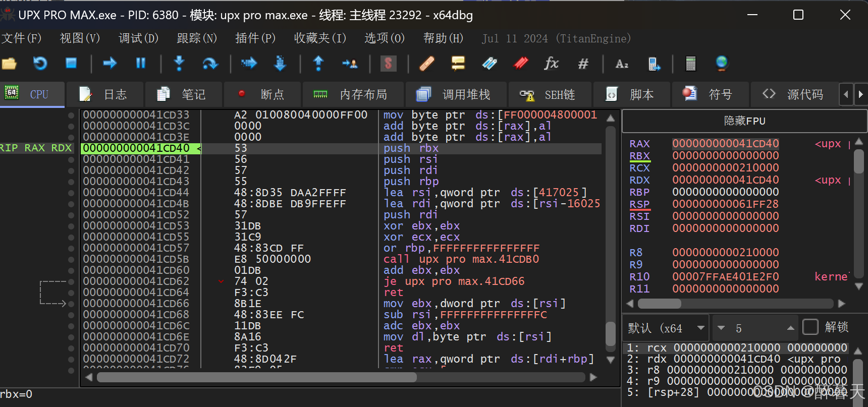Open labels with the blue tag icon
The height and width of the screenshot is (407, 868).
pos(490,64)
